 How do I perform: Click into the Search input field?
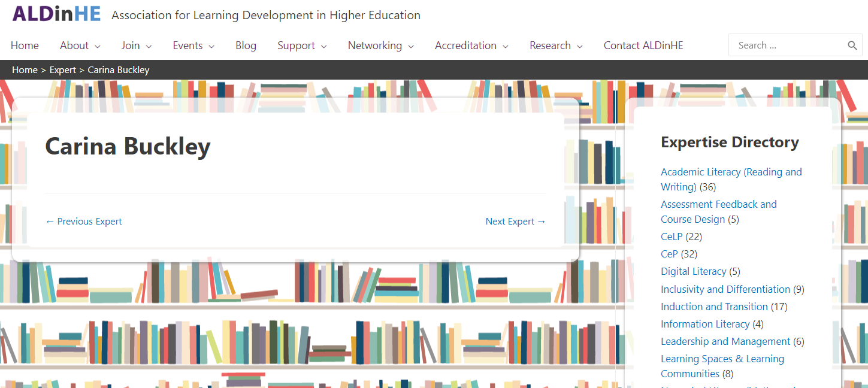[x=788, y=46]
